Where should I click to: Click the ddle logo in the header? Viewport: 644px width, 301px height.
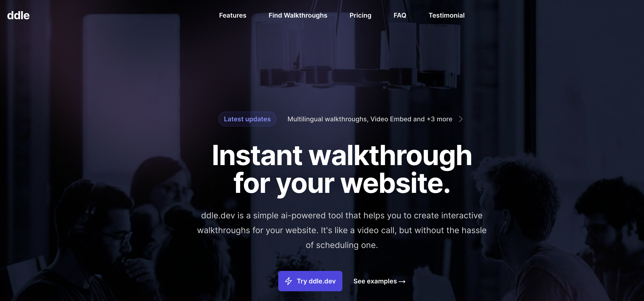point(18,16)
